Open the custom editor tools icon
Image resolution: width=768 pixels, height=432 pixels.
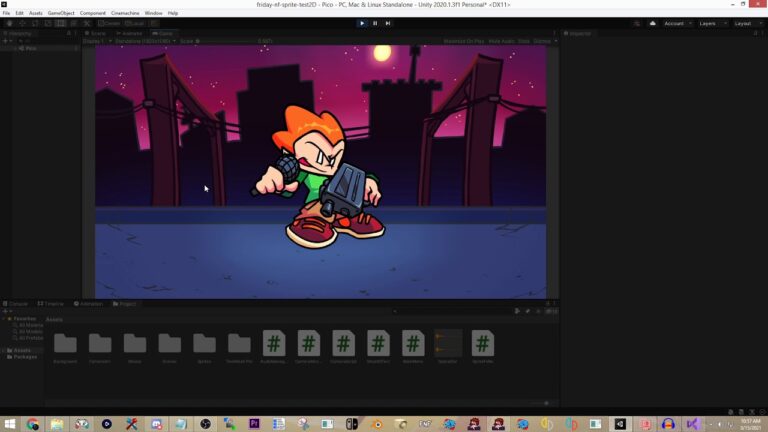coord(87,23)
